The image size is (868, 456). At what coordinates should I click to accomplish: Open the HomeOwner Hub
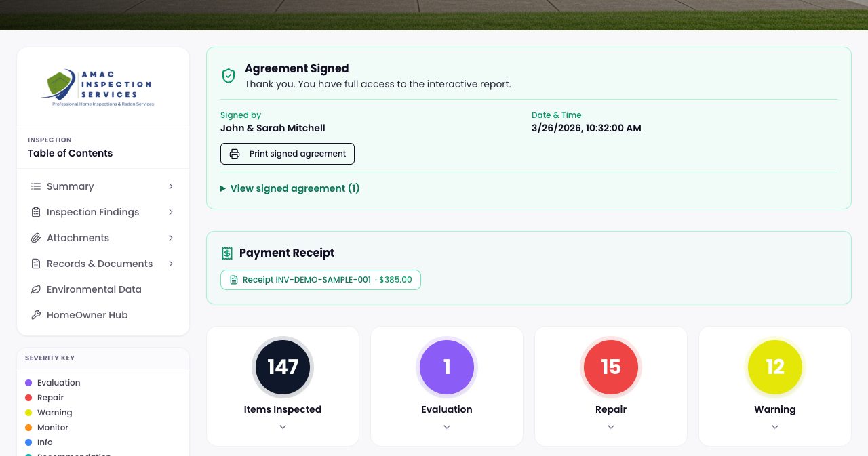coord(103,315)
